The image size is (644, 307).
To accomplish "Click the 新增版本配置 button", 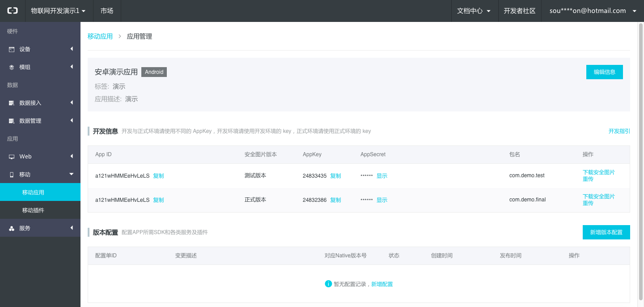I will 606,232.
